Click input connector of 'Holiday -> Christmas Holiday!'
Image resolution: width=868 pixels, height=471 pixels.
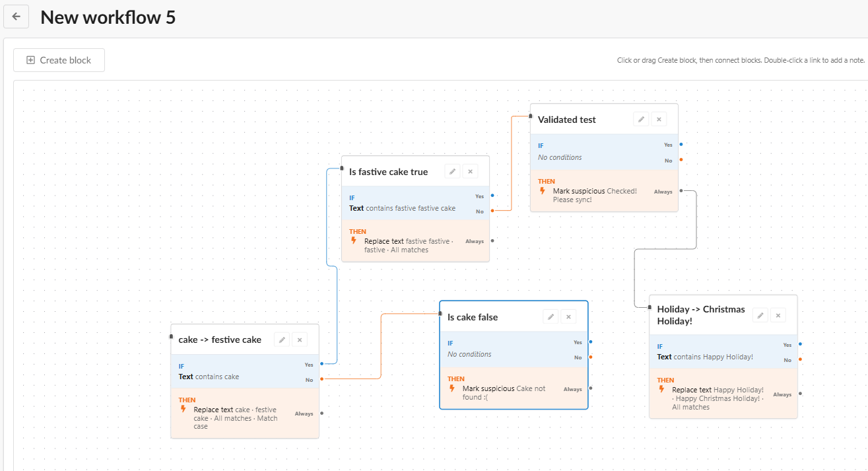[650, 307]
